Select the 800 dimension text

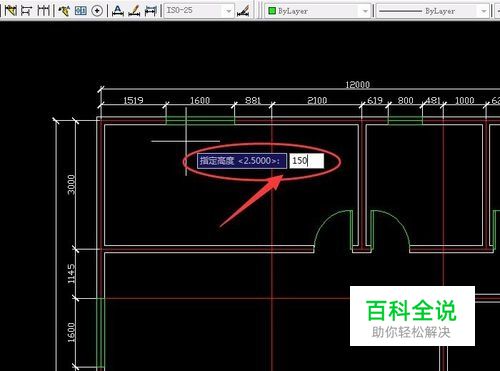click(x=405, y=100)
